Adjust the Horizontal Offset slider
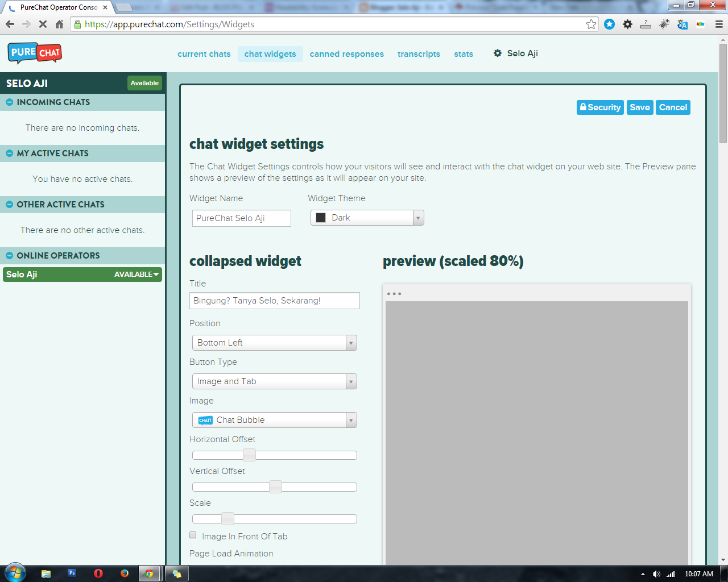Viewport: 728px width, 582px height. point(249,455)
